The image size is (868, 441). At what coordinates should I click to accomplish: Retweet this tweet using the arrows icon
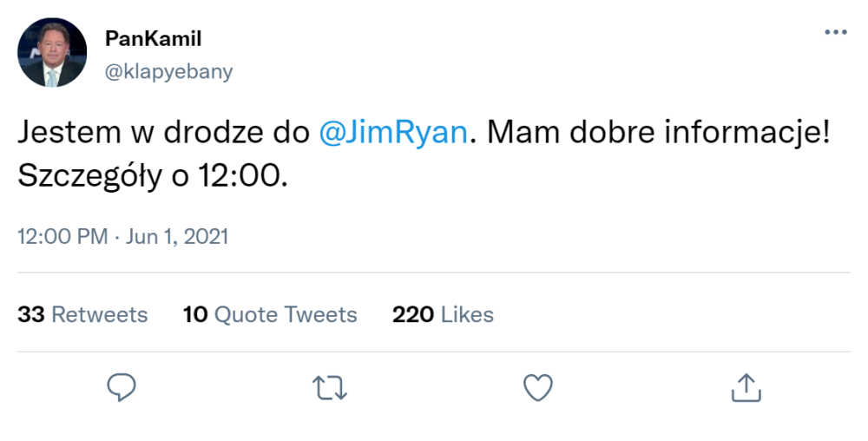(x=330, y=388)
